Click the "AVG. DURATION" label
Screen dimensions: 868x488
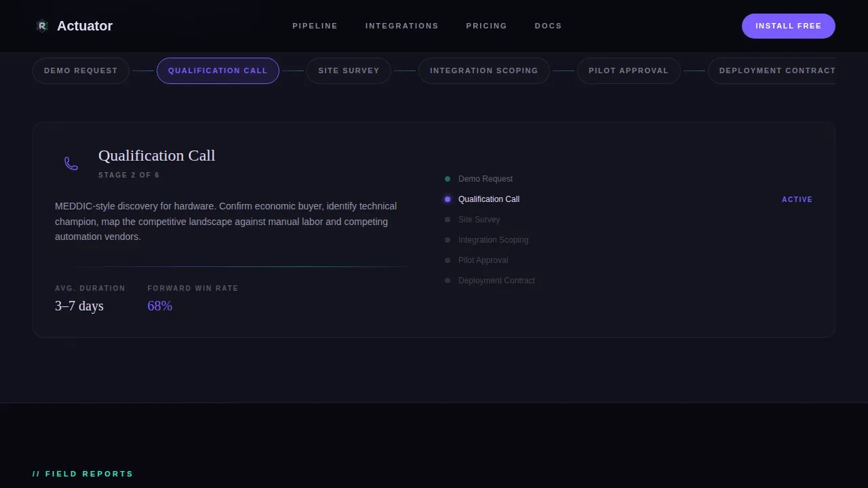(x=90, y=288)
